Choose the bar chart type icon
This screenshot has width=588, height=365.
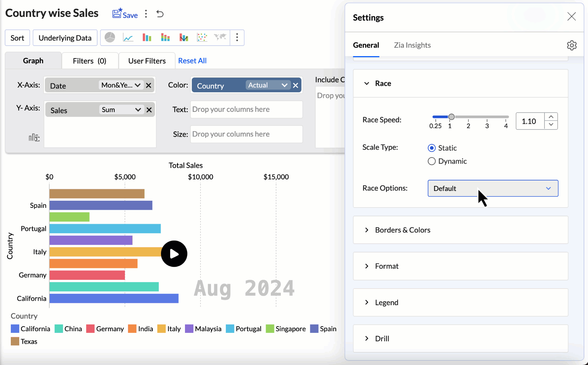[146, 38]
